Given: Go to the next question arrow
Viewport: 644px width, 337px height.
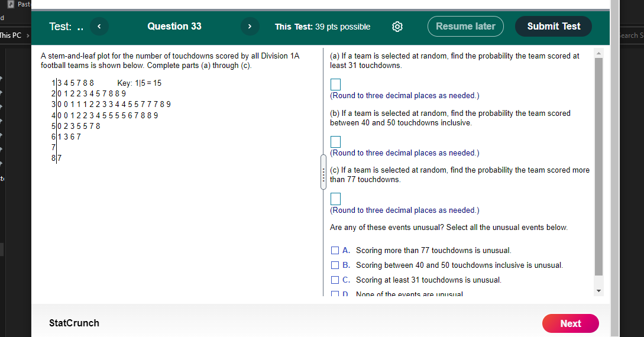Looking at the screenshot, I should [250, 27].
